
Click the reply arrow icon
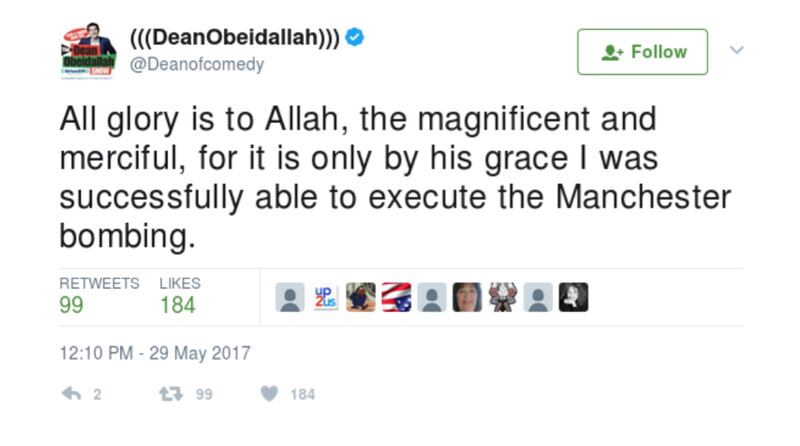pos(71,395)
